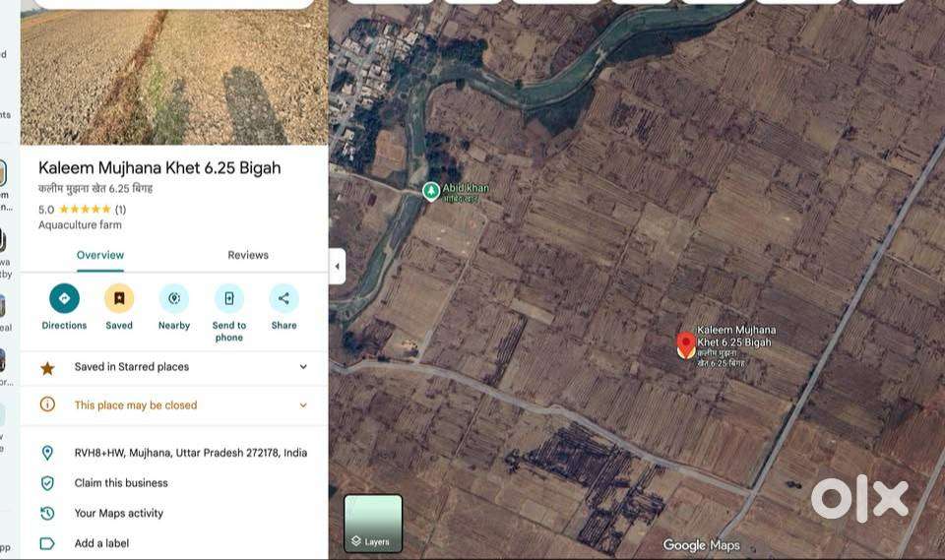Toggle map Layers view thumbnail

[x=373, y=524]
